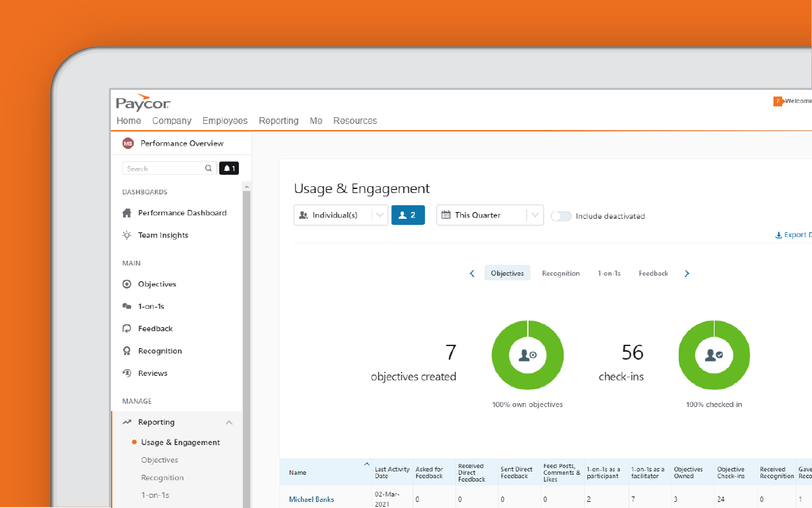Open the Resources menu
The height and width of the screenshot is (508, 812).
[355, 121]
